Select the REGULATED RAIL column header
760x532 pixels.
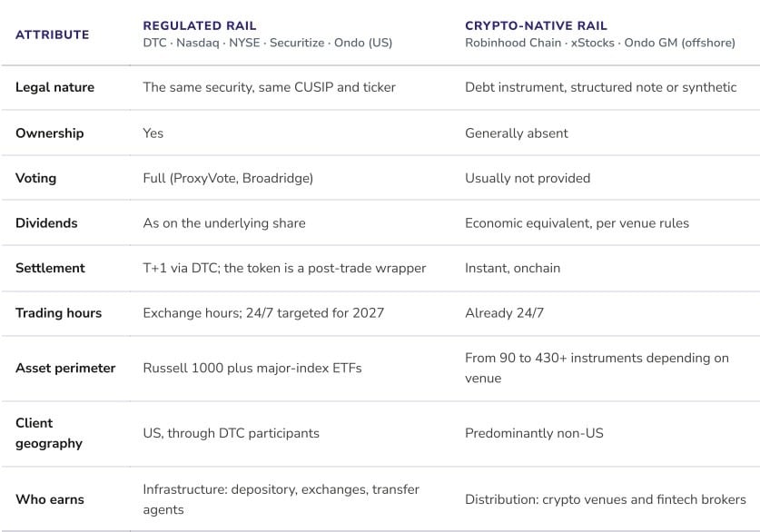[x=200, y=25]
